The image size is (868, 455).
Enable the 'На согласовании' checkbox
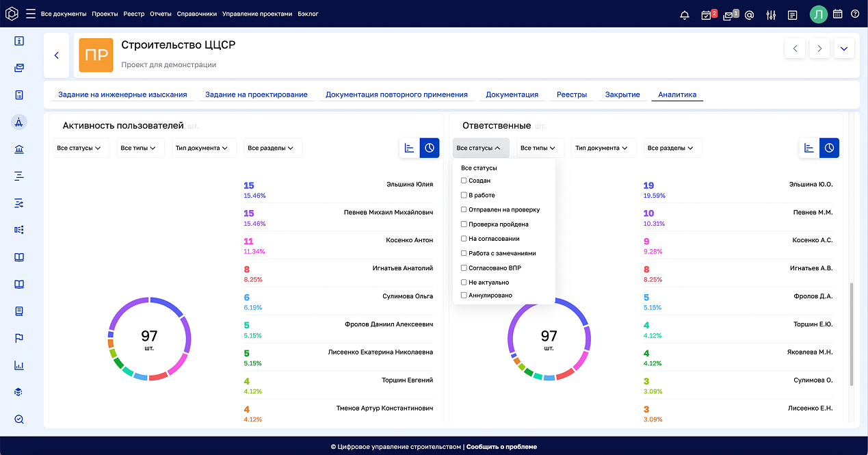(464, 239)
